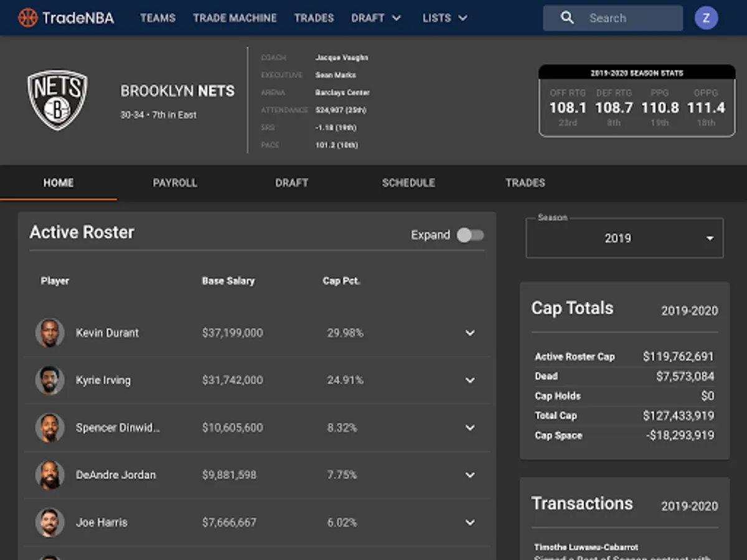The image size is (747, 560).
Task: Click the Active Roster Cap value $119,762,691
Action: point(679,357)
